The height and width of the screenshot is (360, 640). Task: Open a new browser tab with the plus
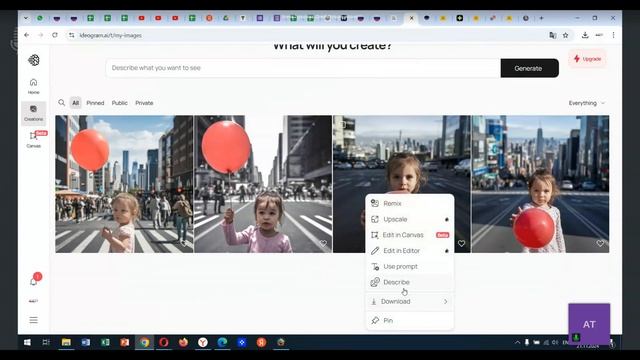pyautogui.click(x=541, y=18)
